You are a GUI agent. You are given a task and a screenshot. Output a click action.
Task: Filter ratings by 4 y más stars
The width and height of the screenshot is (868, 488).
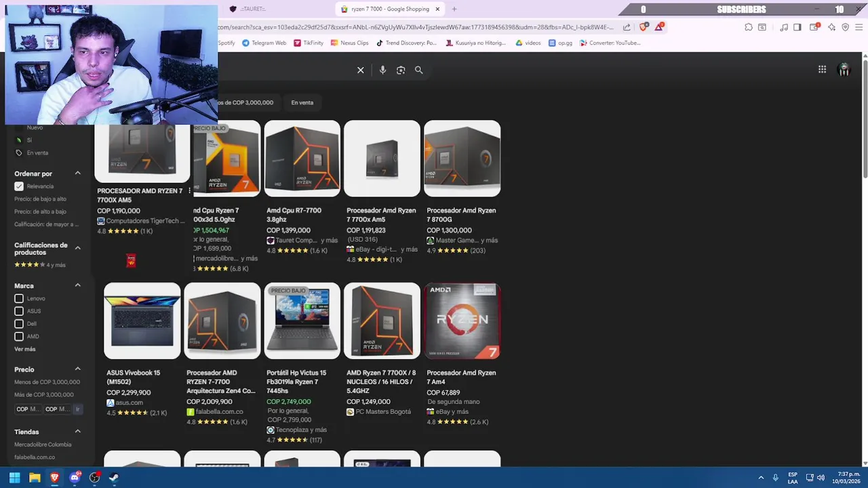[x=40, y=264]
